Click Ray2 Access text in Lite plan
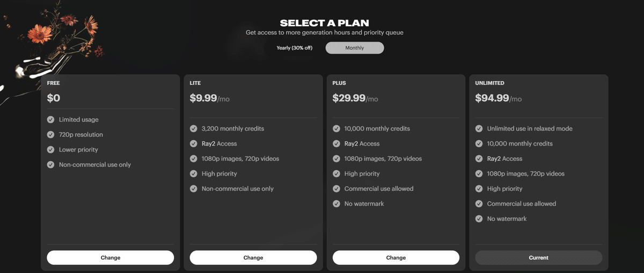The height and width of the screenshot is (273, 644). point(219,144)
